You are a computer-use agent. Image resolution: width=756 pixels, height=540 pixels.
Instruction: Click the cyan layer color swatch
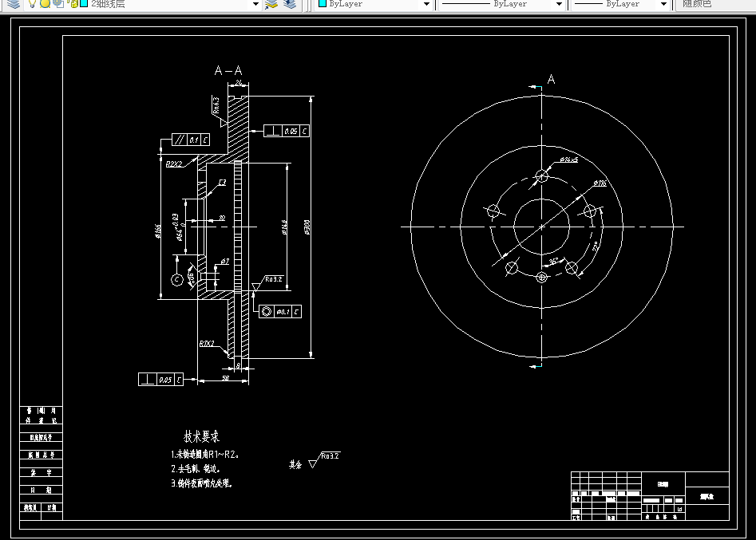(x=83, y=4)
